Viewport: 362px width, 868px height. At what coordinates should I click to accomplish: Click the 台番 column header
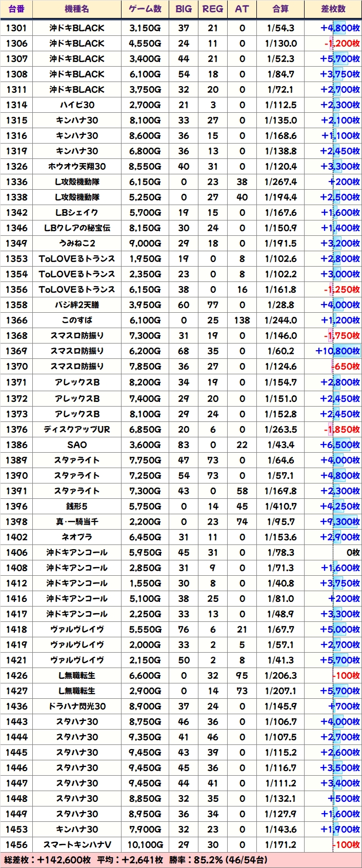(16, 9)
